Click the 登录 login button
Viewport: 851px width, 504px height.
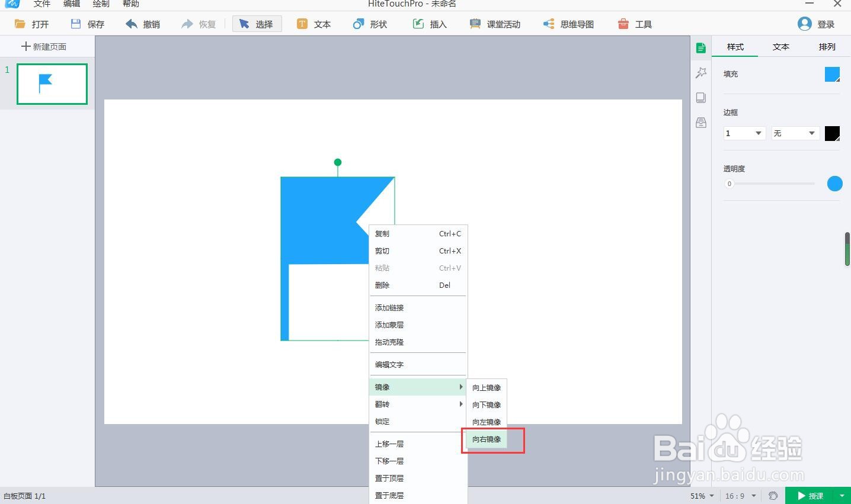pos(817,24)
